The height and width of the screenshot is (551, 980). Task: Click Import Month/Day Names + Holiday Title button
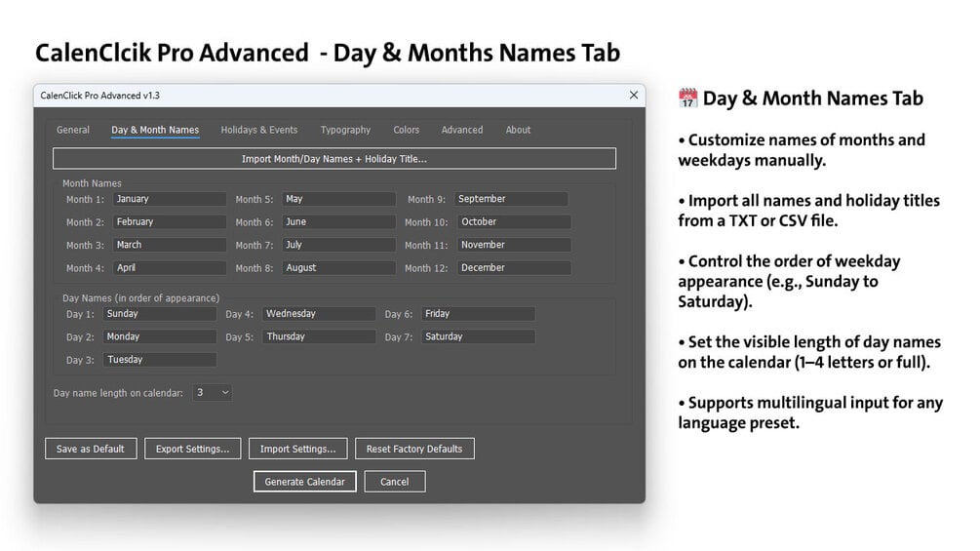pyautogui.click(x=334, y=159)
